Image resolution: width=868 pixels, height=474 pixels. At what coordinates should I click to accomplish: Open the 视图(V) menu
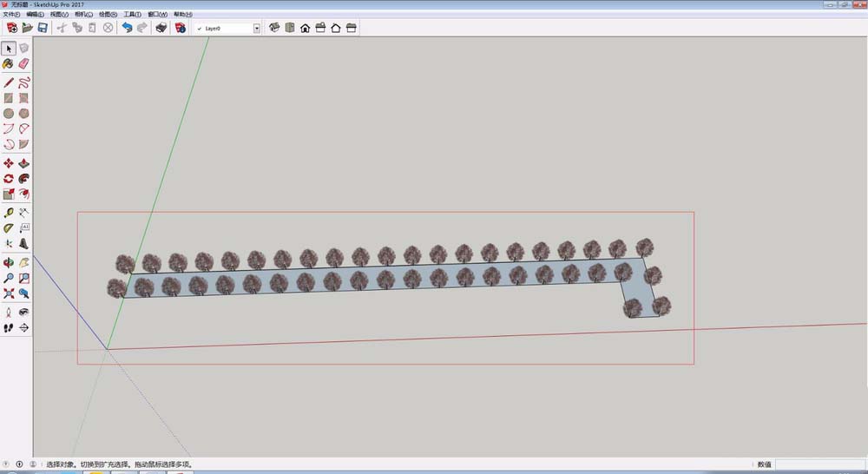coord(59,15)
